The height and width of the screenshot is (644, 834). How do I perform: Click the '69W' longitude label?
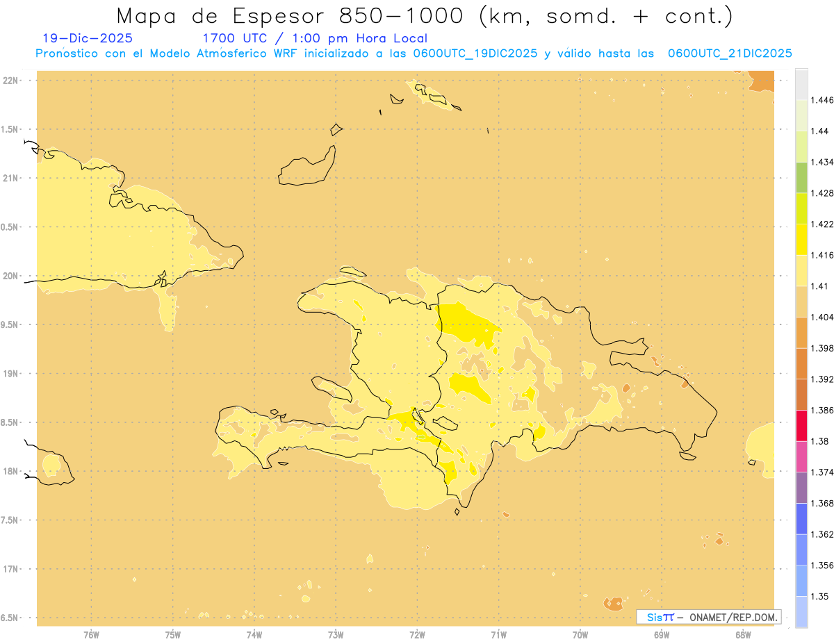click(662, 636)
